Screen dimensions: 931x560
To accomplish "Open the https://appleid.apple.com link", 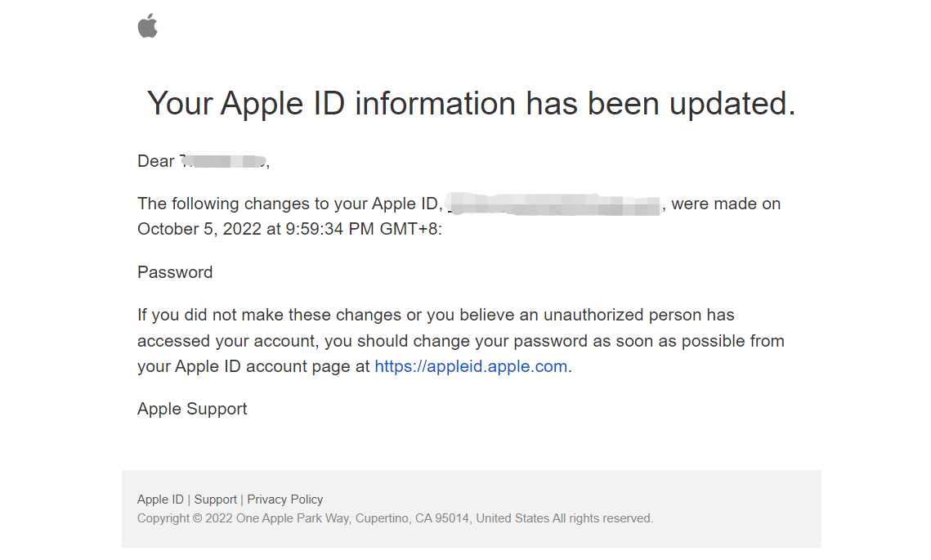I will tap(471, 366).
